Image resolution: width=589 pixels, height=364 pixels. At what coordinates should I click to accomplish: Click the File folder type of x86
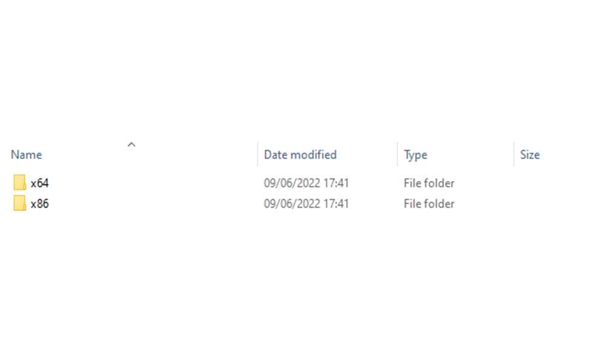[x=429, y=204]
